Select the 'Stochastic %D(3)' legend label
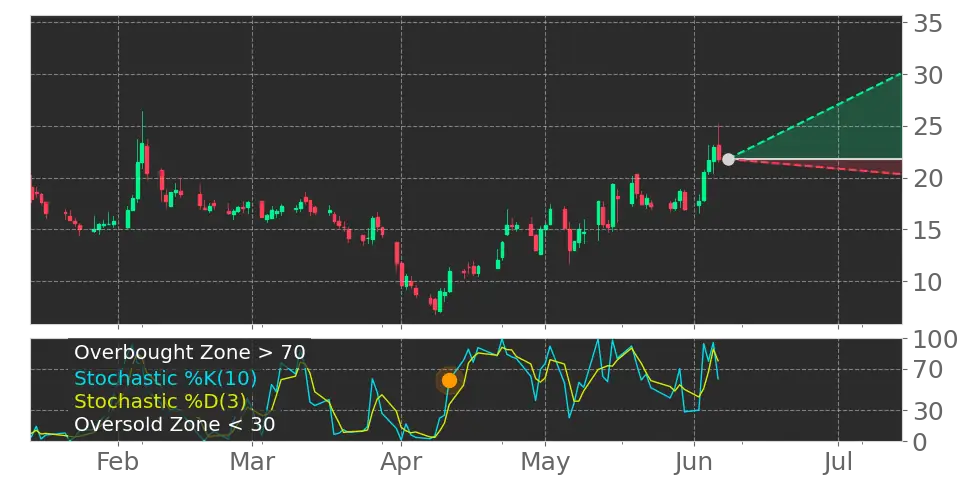Image resolution: width=972 pixels, height=486 pixels. coord(161,401)
